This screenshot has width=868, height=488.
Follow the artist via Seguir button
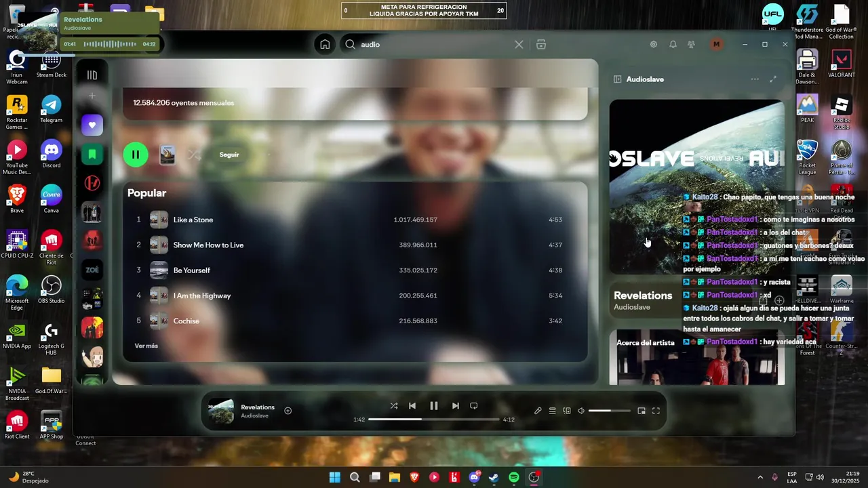click(x=229, y=155)
